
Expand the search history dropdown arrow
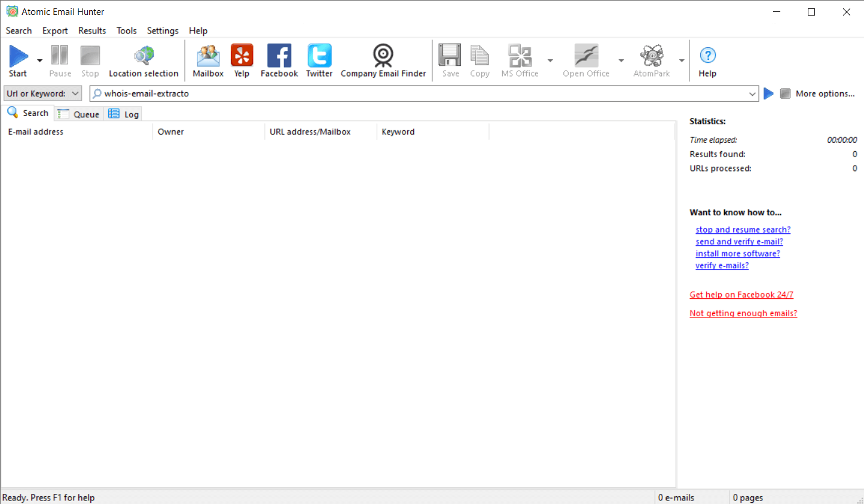pos(752,94)
